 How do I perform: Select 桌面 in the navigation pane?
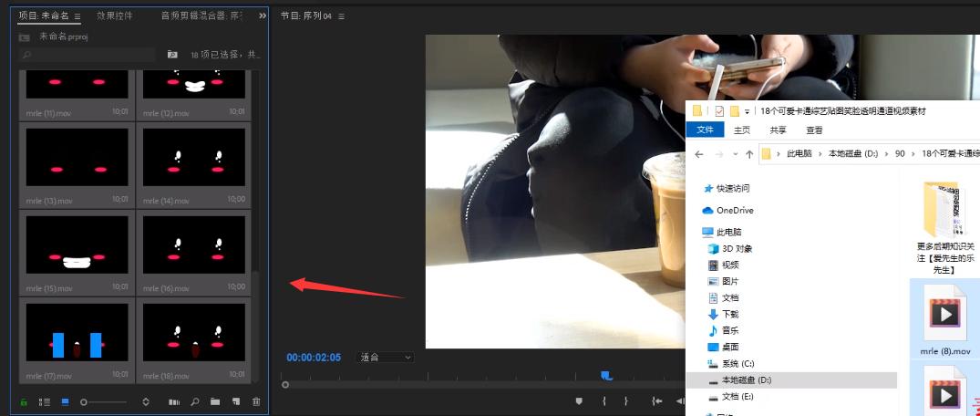[730, 347]
